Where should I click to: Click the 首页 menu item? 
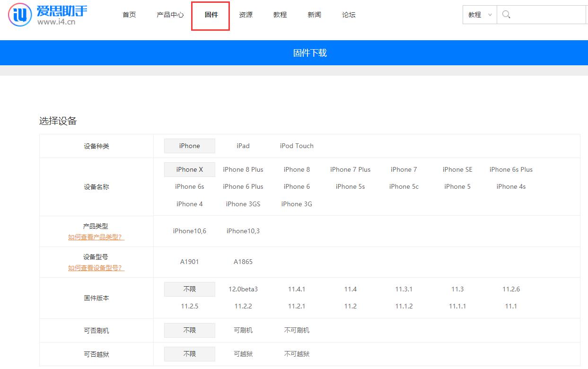click(x=129, y=15)
